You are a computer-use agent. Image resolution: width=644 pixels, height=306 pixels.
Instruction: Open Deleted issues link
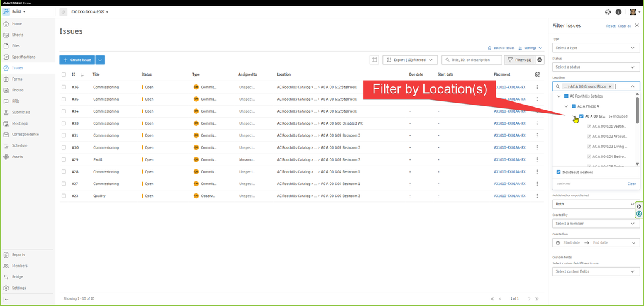click(x=501, y=48)
